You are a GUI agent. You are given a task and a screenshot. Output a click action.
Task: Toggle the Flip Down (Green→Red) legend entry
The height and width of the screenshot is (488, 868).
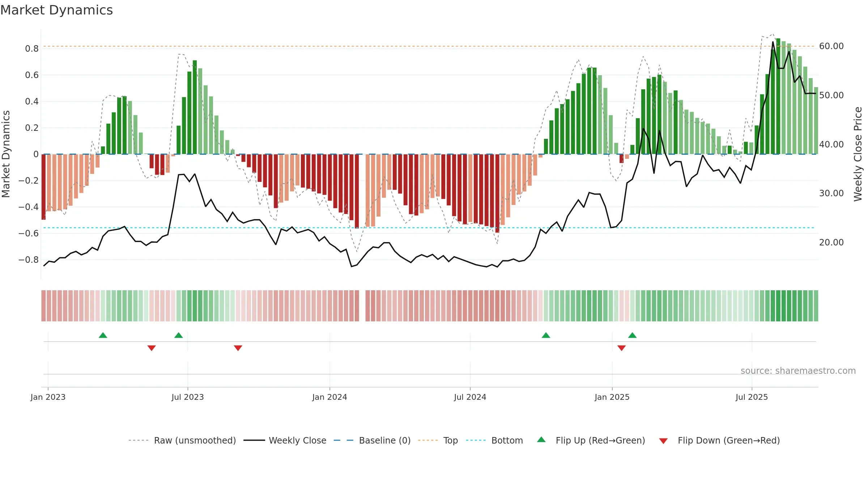tap(719, 440)
